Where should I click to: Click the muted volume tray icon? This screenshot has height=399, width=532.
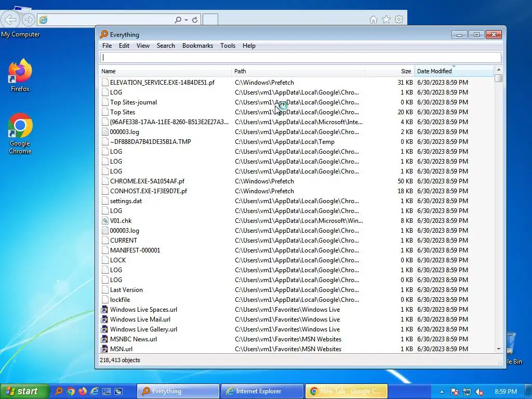click(x=480, y=392)
